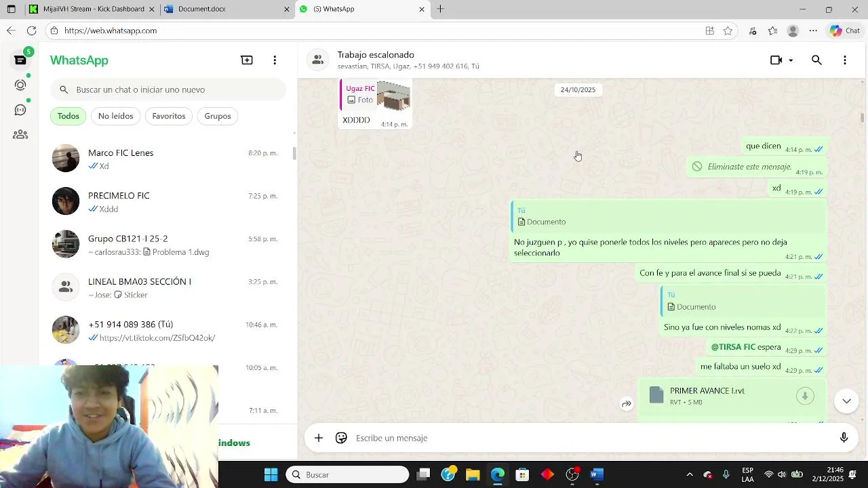Open Word from the taskbar

(x=597, y=474)
